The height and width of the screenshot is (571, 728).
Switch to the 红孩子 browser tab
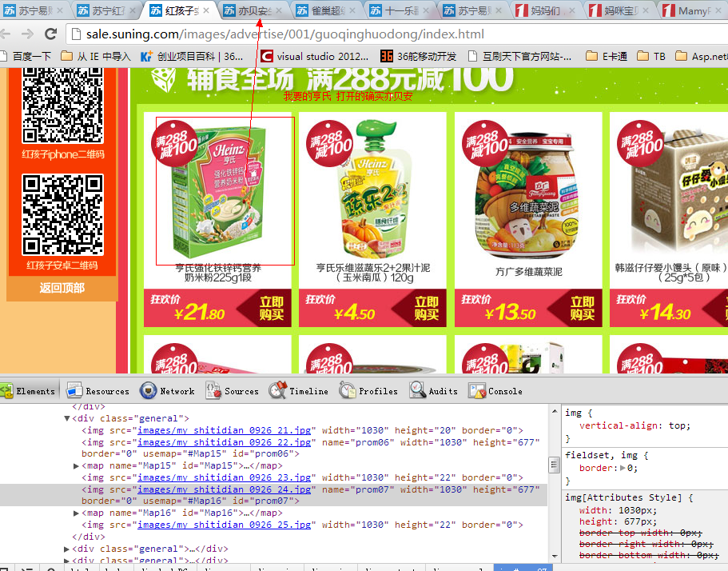180,10
